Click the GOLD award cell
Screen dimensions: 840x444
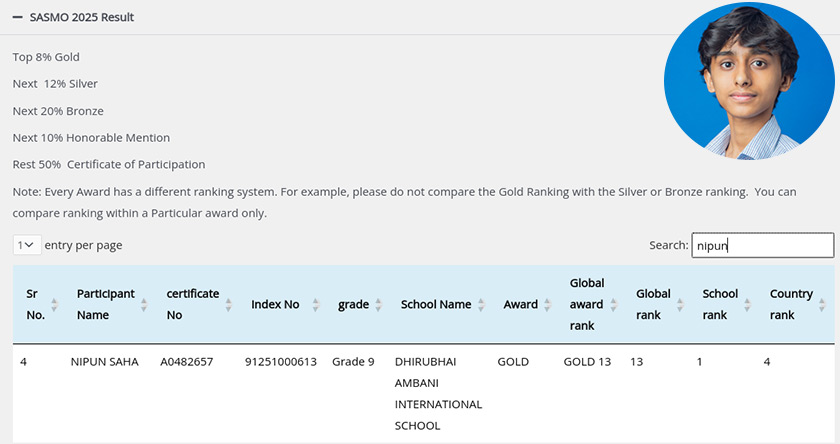(513, 362)
